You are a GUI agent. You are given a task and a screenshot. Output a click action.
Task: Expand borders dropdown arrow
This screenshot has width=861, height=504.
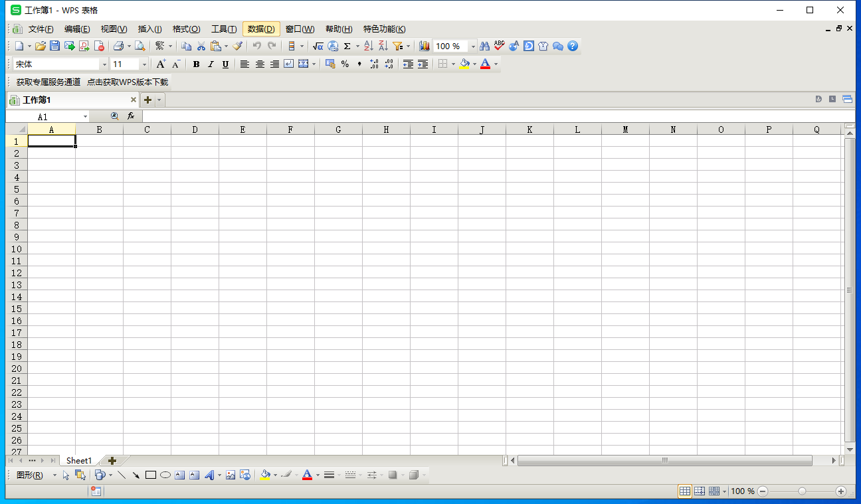coord(453,64)
